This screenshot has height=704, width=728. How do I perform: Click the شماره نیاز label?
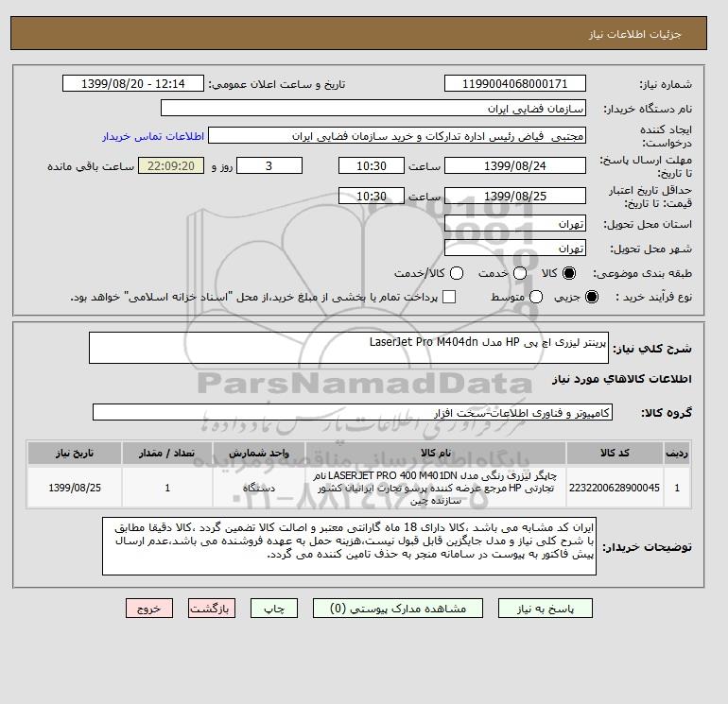coord(666,84)
